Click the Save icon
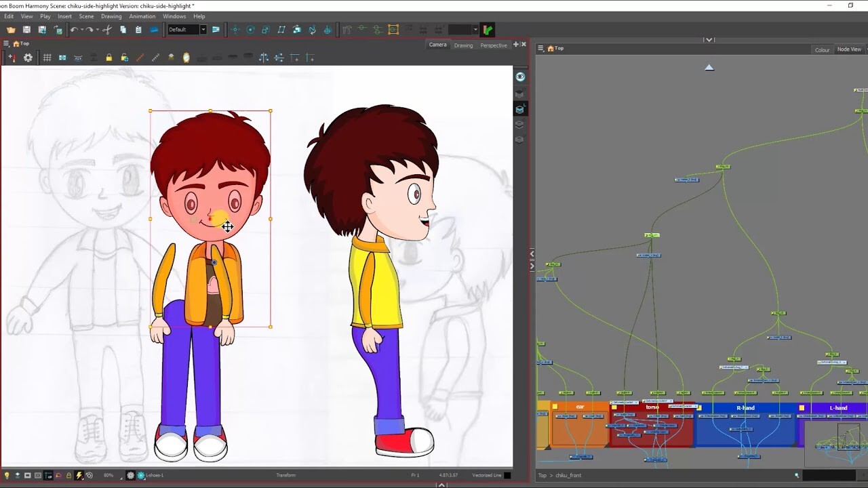The height and width of the screenshot is (488, 868). click(x=26, y=29)
